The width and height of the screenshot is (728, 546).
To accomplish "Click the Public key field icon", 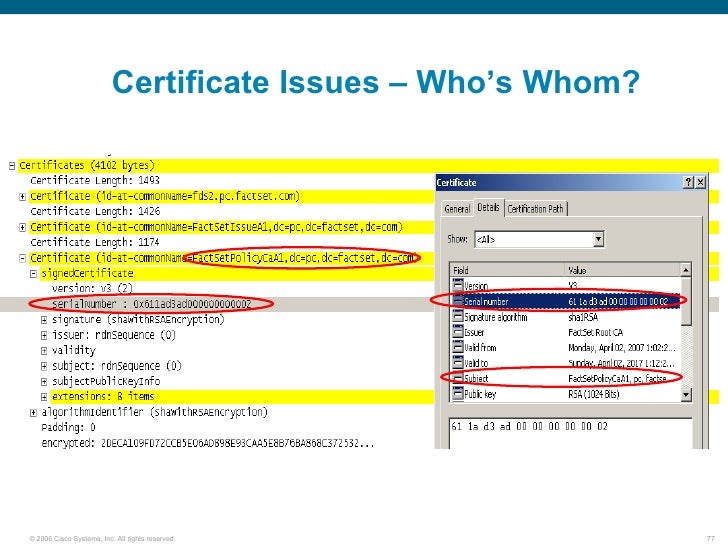I will [x=458, y=394].
